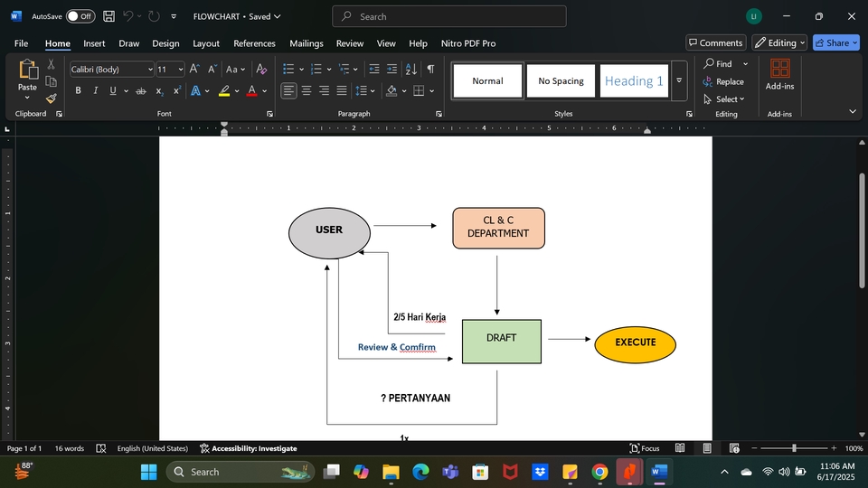Click the Show/Hide paragraph marks icon

[x=430, y=69]
